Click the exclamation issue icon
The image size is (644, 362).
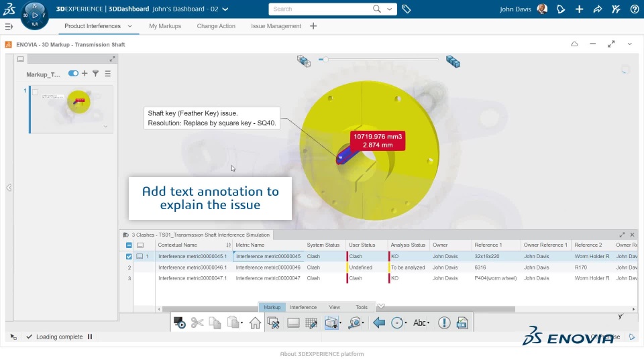click(444, 323)
